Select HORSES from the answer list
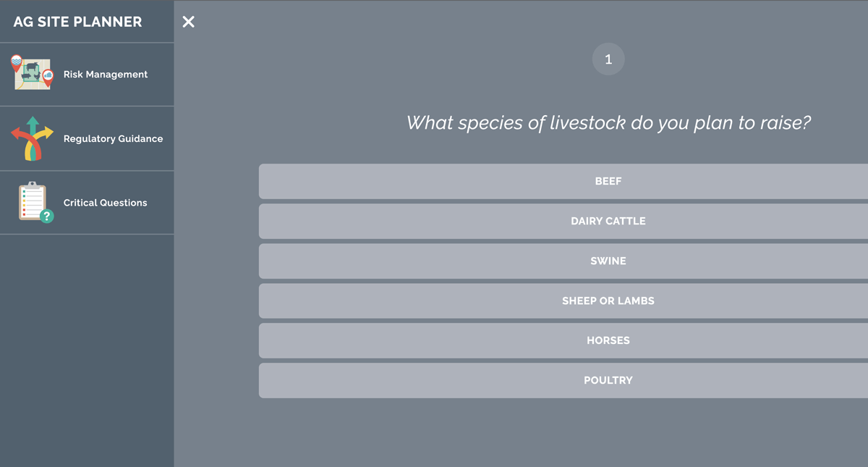The height and width of the screenshot is (467, 868). [608, 340]
